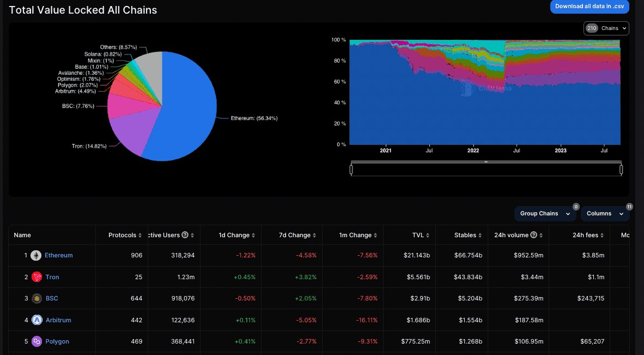Click the Polygon chain logo icon
This screenshot has height=355, width=644.
tap(37, 341)
